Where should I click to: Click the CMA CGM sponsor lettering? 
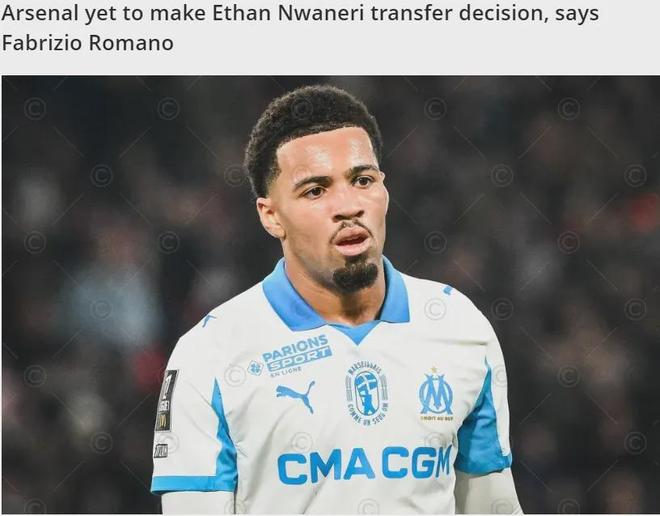(365, 465)
